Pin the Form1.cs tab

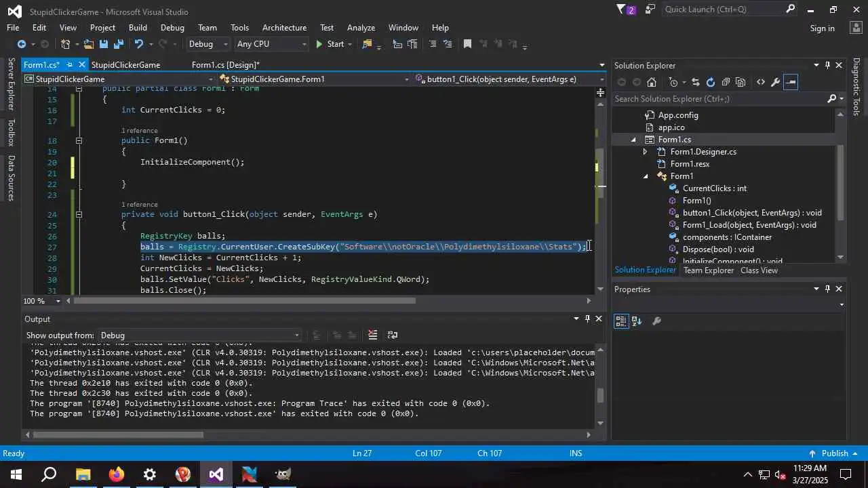69,65
